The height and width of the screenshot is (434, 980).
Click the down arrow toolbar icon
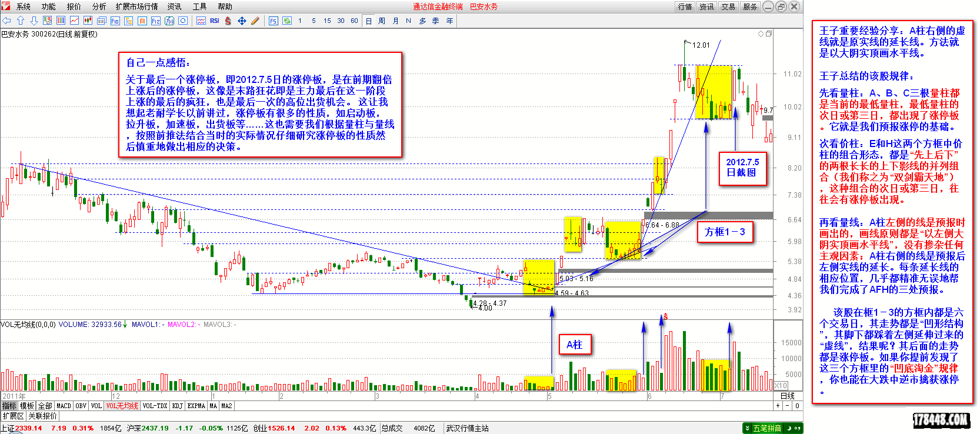pyautogui.click(x=34, y=21)
